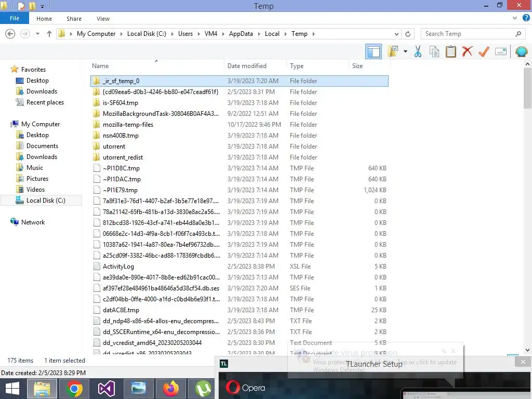
Task: Click AppData breadcrumb in address bar
Action: click(241, 34)
